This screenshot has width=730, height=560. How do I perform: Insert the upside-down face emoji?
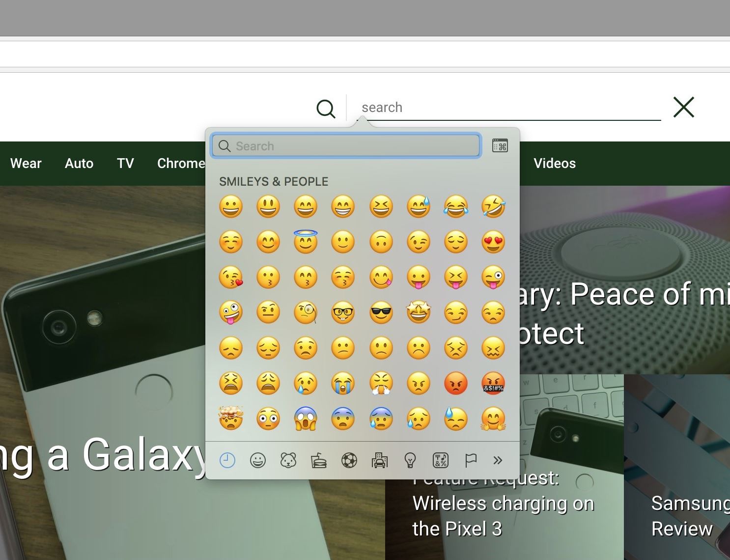click(x=381, y=242)
